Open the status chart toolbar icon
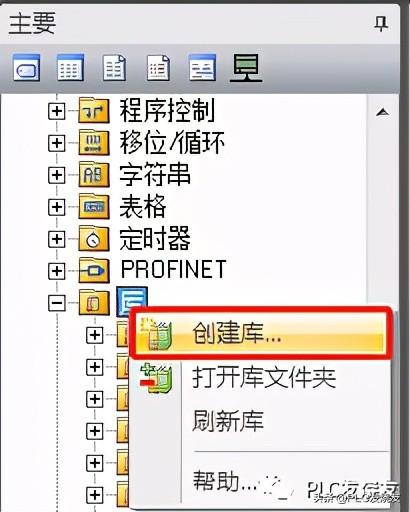 click(x=70, y=68)
